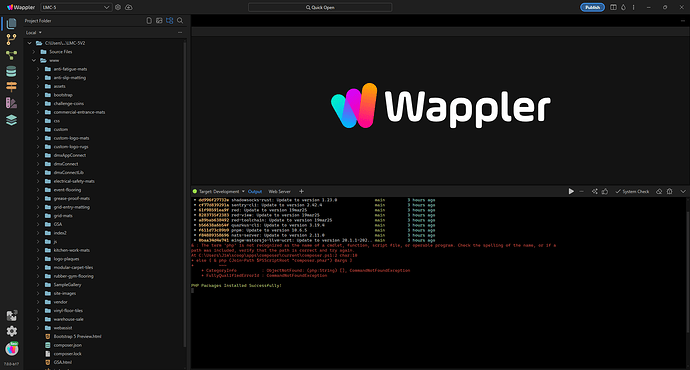
Task: Click the eraser clear-output icon
Action: (659, 191)
